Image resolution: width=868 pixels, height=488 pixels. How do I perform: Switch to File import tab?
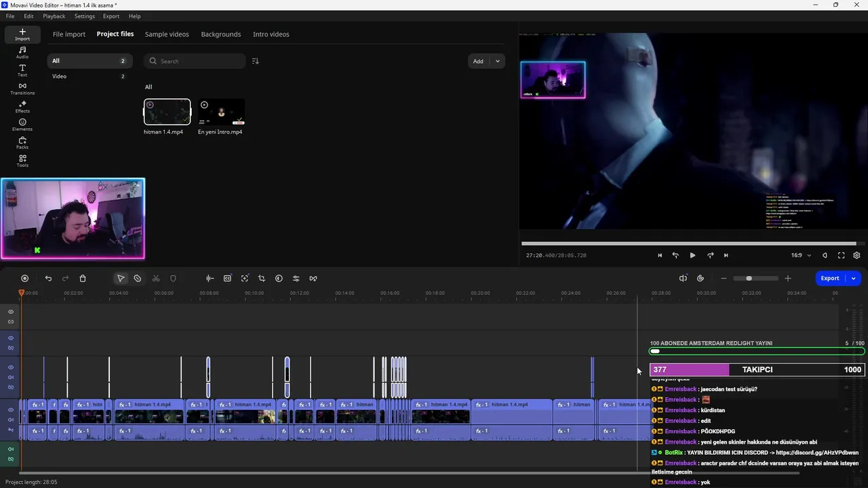coord(69,34)
